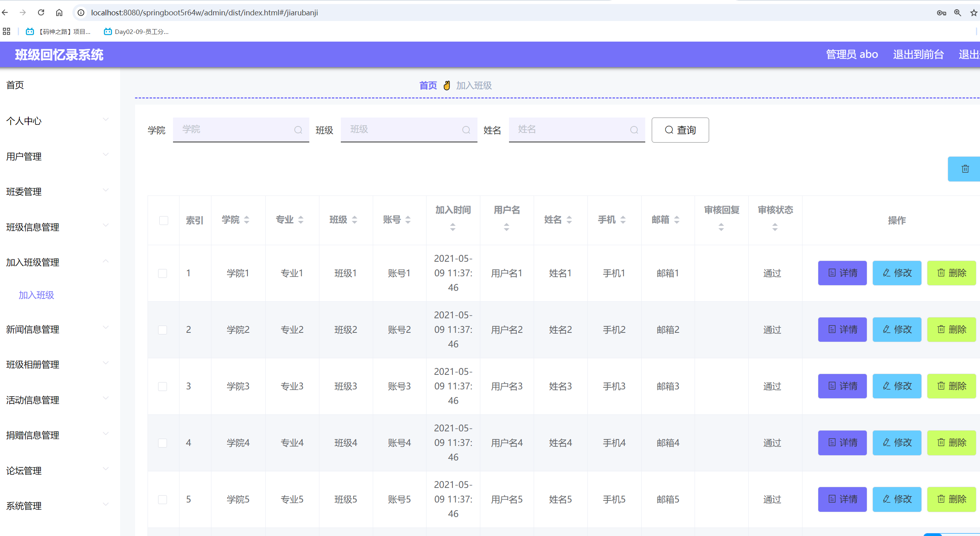Expand the 用户管理 sidebar menu
The image size is (980, 536).
point(60,156)
